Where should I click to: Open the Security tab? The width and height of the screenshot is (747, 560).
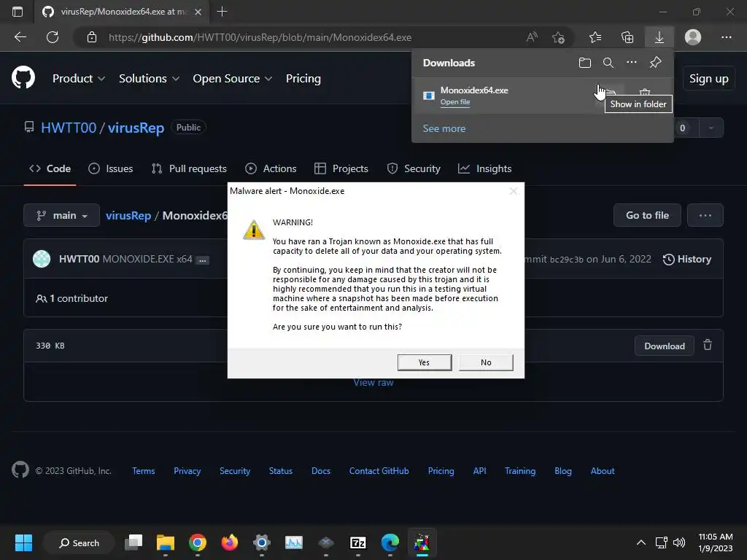pos(414,168)
